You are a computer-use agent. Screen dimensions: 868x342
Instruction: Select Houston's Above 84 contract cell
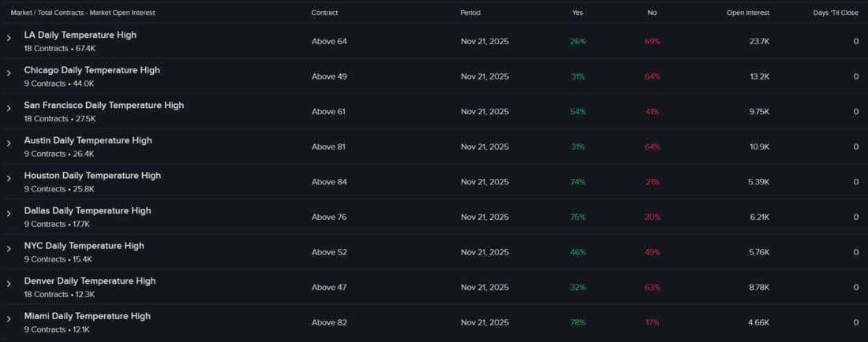pyautogui.click(x=328, y=182)
